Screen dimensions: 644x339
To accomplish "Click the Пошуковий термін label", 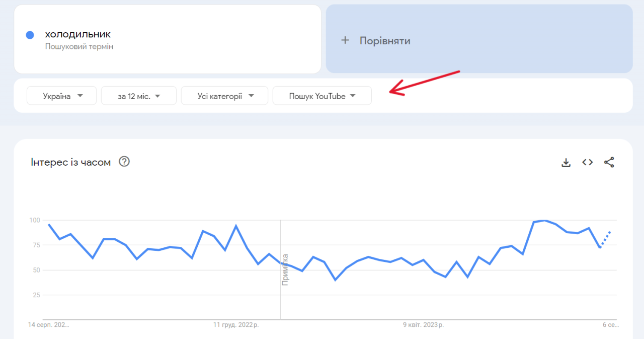I will tap(79, 46).
